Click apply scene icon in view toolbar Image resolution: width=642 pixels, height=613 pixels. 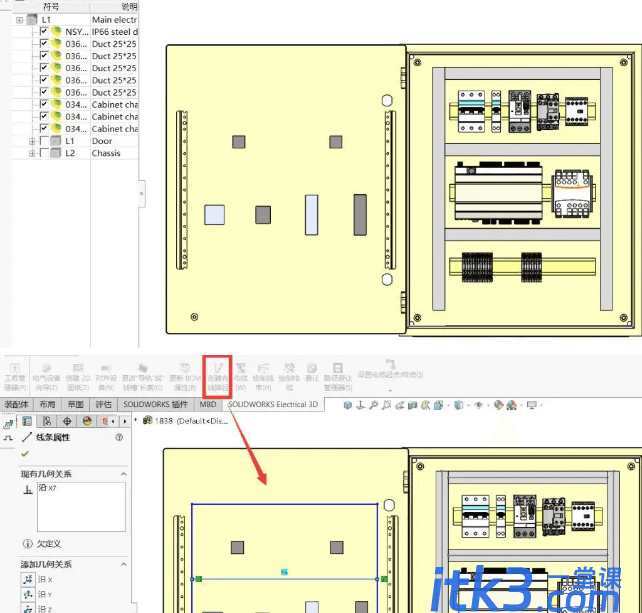511,405
